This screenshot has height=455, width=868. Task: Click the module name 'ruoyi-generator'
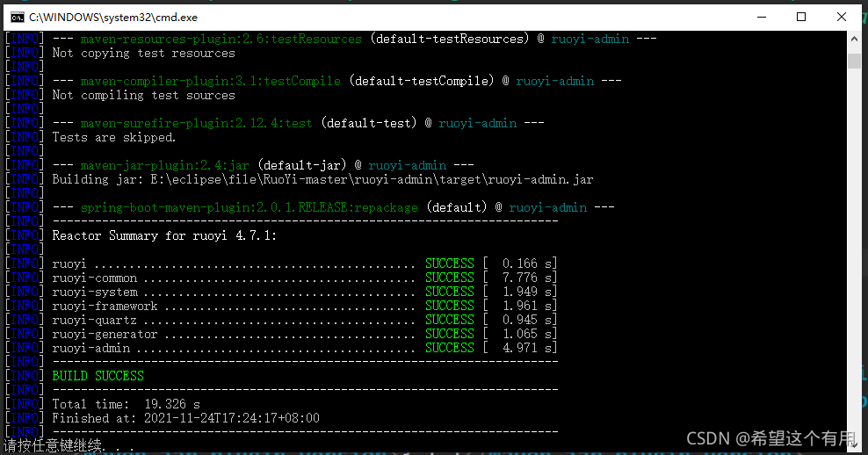pos(105,334)
